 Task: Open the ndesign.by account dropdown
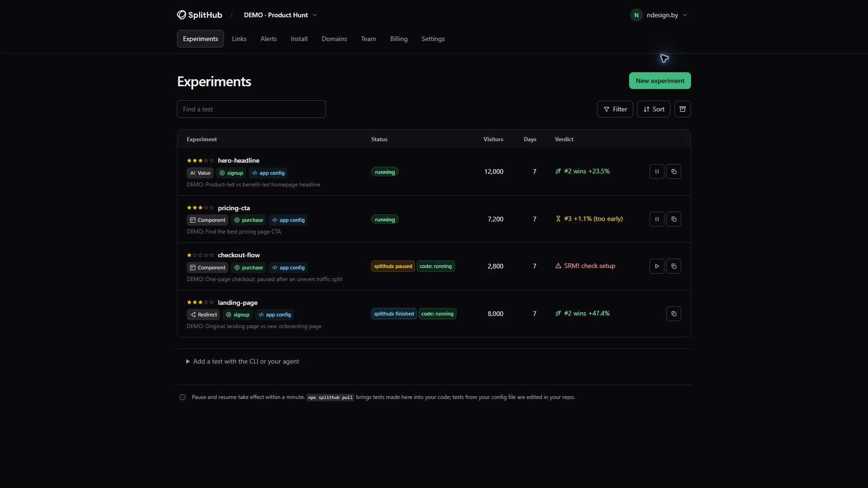[658, 15]
